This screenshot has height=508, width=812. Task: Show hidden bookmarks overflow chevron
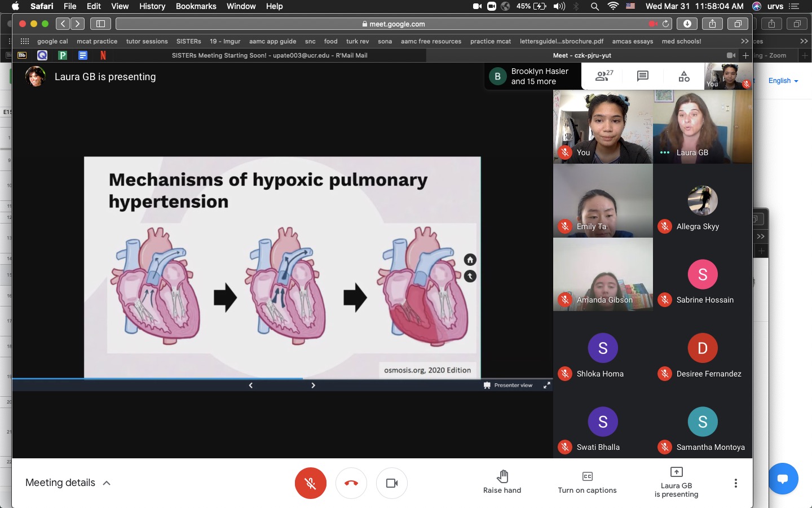coord(744,41)
